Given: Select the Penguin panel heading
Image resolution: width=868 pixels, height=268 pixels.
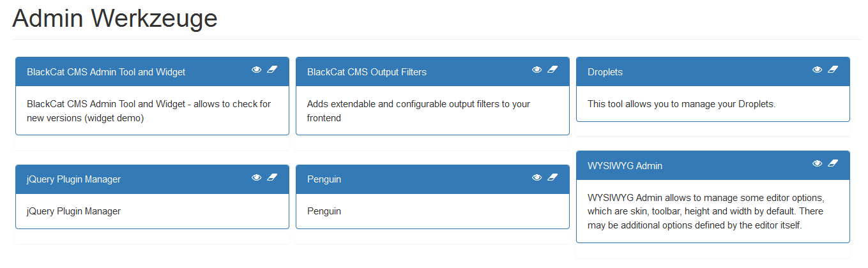Looking at the screenshot, I should tap(324, 180).
